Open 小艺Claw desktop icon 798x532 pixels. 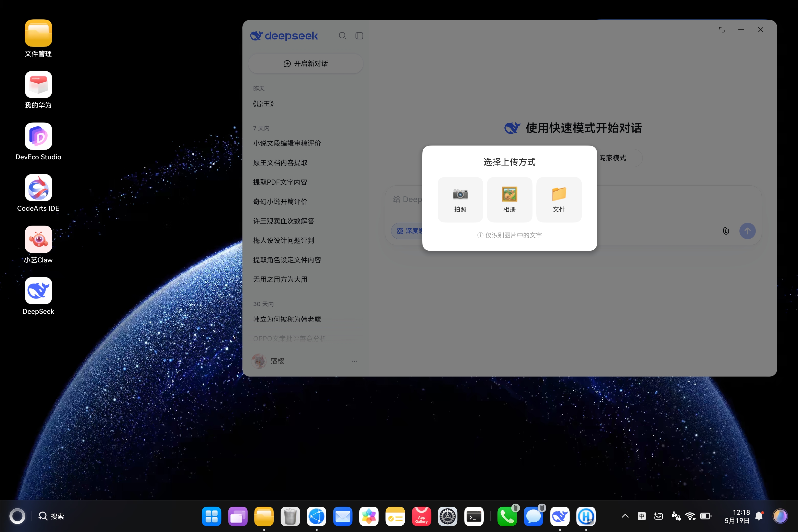click(x=38, y=245)
